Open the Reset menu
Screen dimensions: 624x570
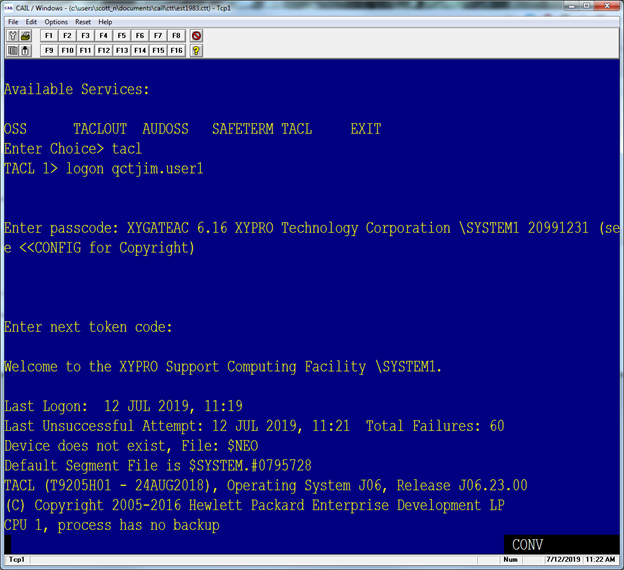(x=83, y=21)
